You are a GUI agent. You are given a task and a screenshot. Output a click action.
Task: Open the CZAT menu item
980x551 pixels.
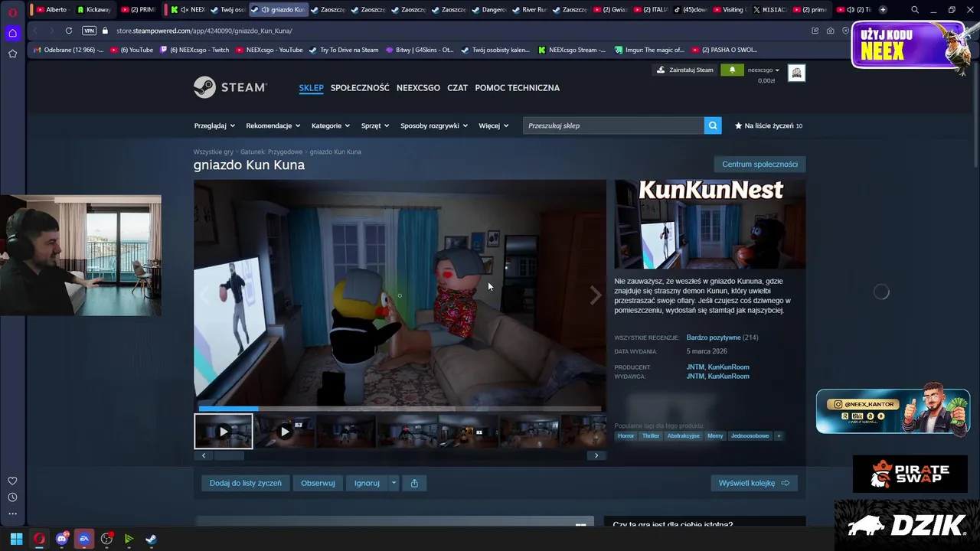click(x=457, y=88)
